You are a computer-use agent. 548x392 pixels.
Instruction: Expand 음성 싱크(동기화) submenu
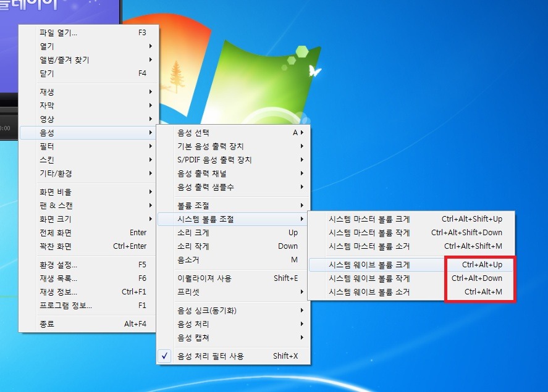[233, 311]
